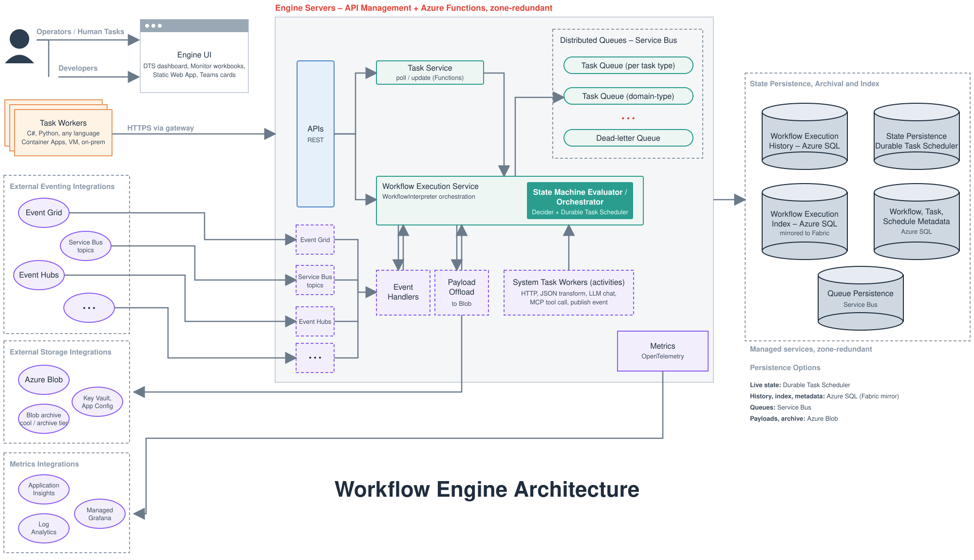
Task: Click the HTTPS via gateway label
Action: pos(161,128)
